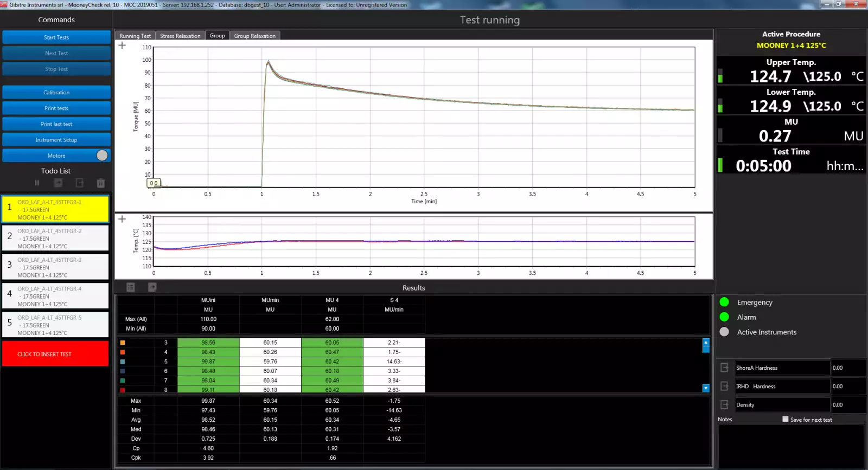Image resolution: width=868 pixels, height=470 pixels.
Task: Select todo item 2 ORD_LAF_A-LT_45TTFGR-2
Action: 55,239
